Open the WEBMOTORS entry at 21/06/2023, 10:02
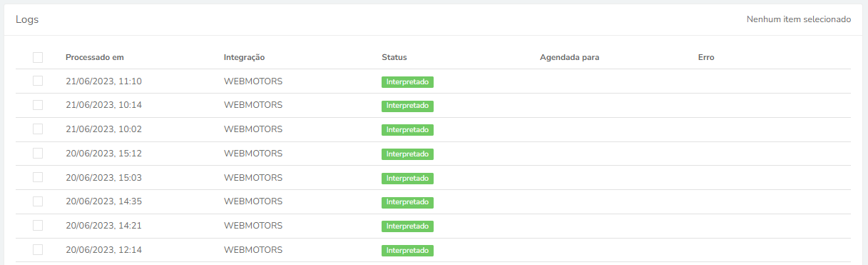Viewport: 868px width, 265px height. [253, 129]
